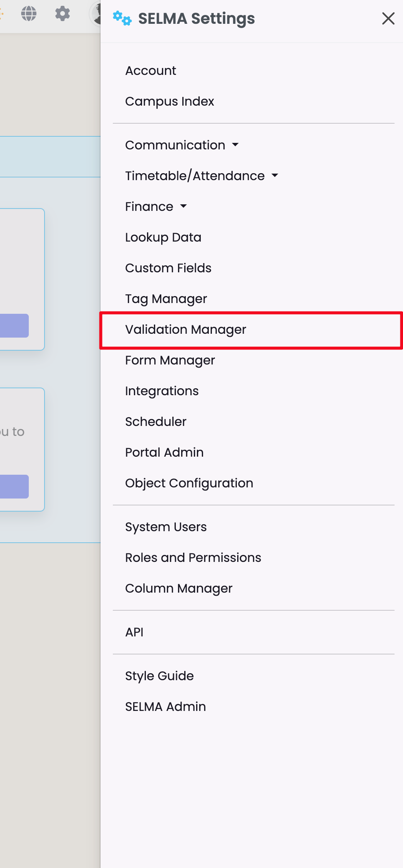Select SELMA Admin
Screen dimensions: 403x868
(x=165, y=707)
